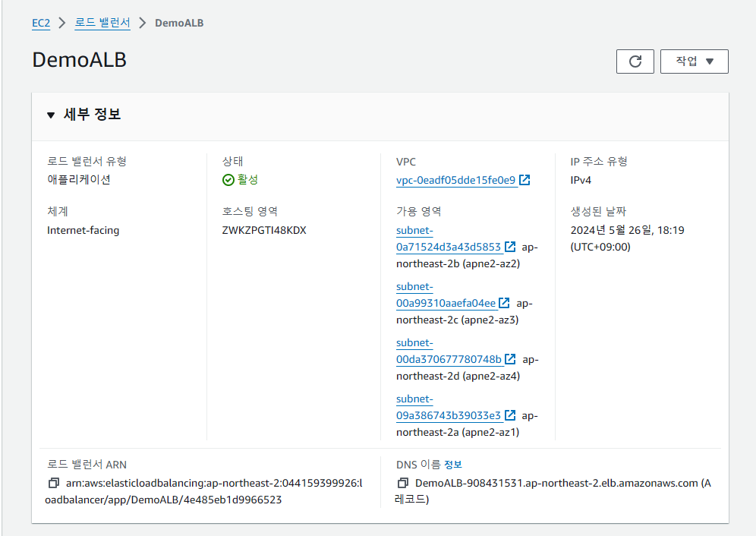The height and width of the screenshot is (536, 756).
Task: Click external link icon next to VPC ID
Action: [524, 180]
